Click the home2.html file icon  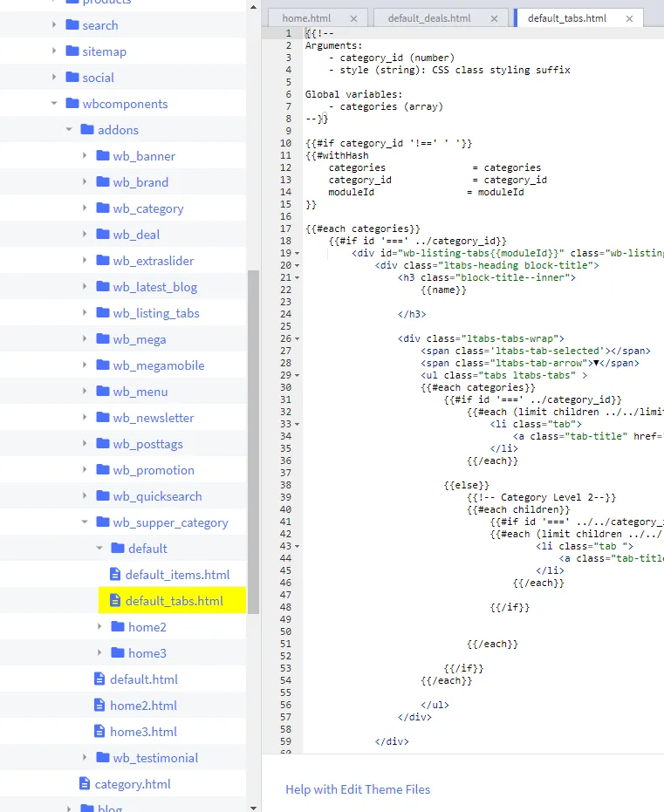(99, 706)
